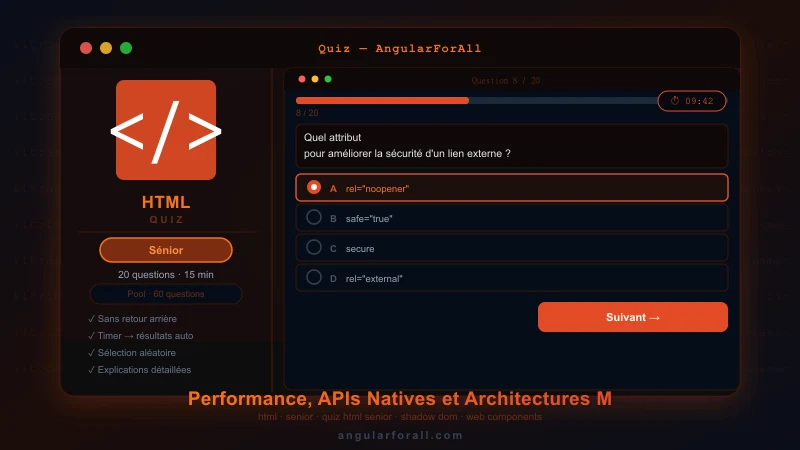Click the safe="true" answer text
Image resolution: width=800 pixels, height=450 pixels.
[x=369, y=219]
